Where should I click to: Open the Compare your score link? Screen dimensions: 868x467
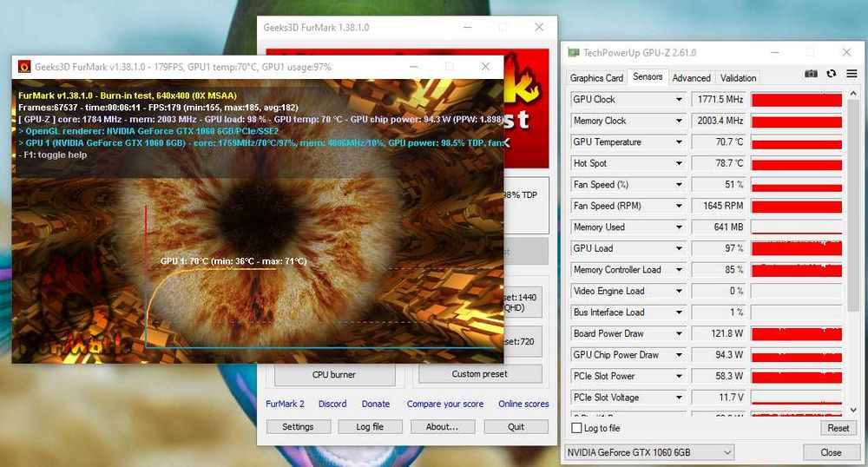pos(445,404)
